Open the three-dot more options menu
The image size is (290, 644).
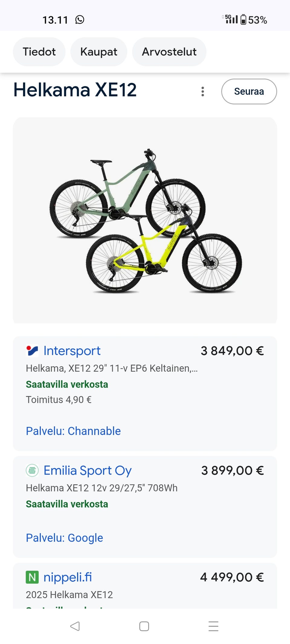pyautogui.click(x=203, y=91)
